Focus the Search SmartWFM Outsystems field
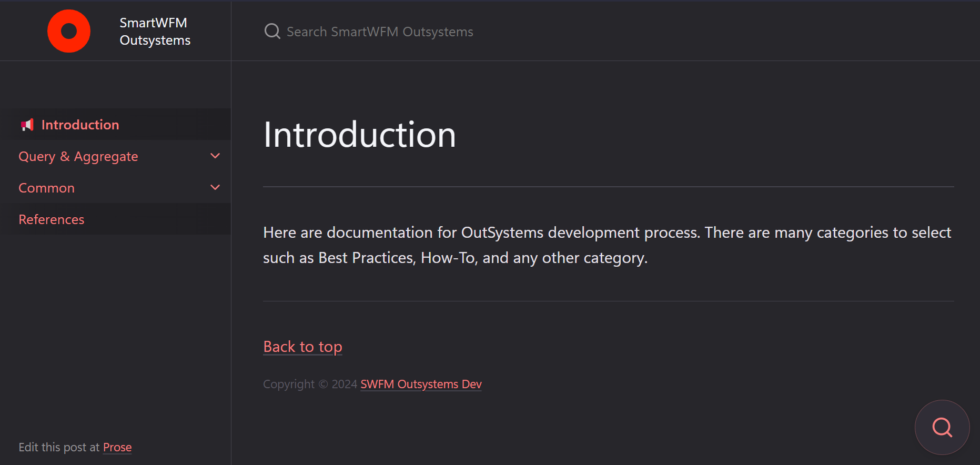 pos(380,32)
